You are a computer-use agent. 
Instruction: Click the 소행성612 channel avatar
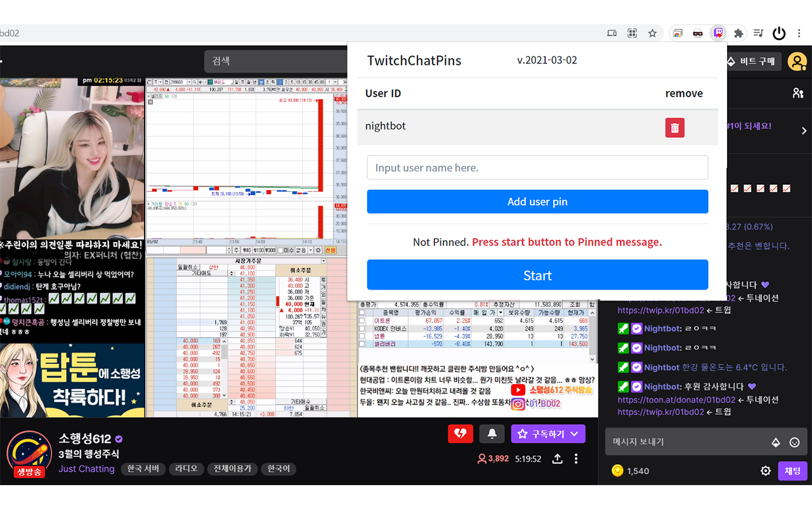click(29, 453)
